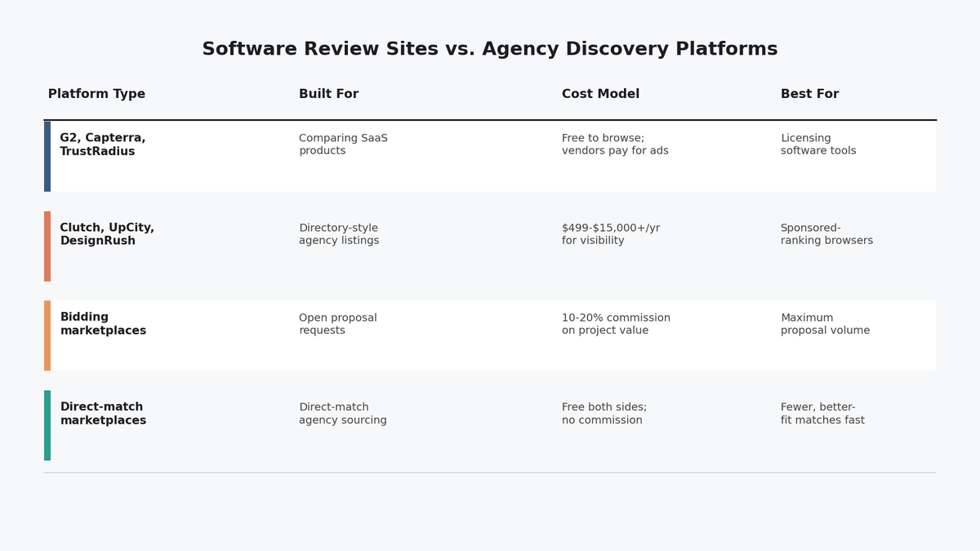Image resolution: width=980 pixels, height=551 pixels.
Task: Click the 'Directory-style agency listings' cell
Action: pyautogui.click(x=339, y=234)
